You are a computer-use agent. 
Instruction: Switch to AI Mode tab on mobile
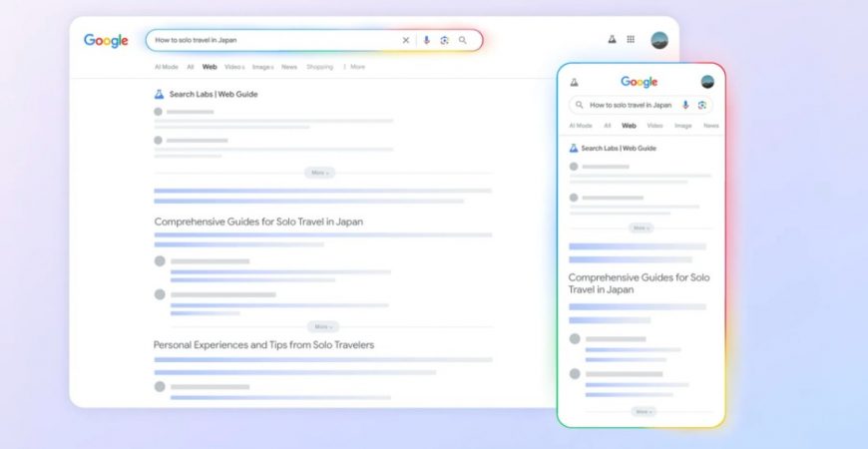tap(581, 126)
